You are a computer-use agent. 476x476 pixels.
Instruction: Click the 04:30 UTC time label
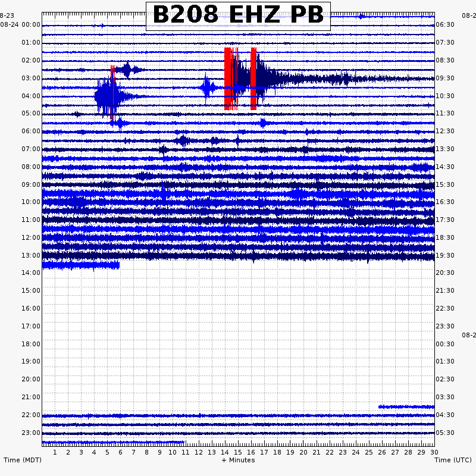445,415
